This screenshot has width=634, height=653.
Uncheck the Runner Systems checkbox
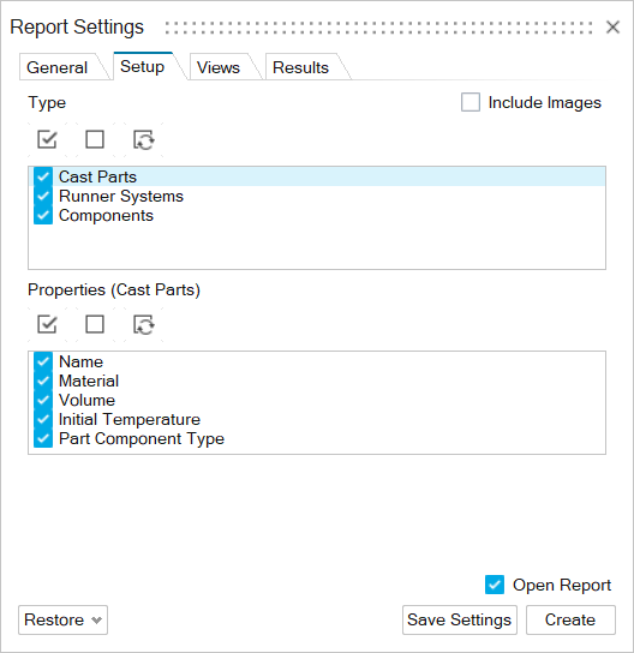pos(43,196)
